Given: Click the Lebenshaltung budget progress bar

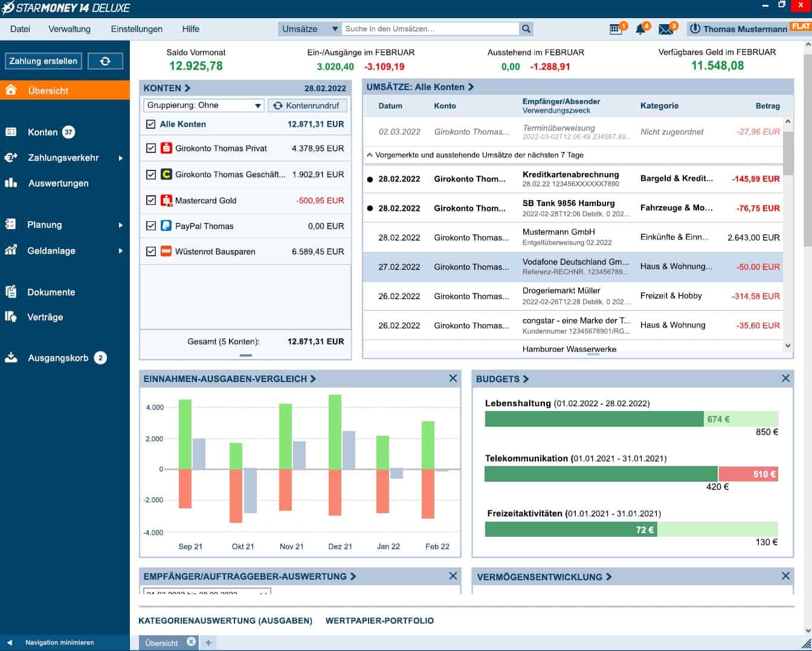Looking at the screenshot, I should [x=631, y=419].
